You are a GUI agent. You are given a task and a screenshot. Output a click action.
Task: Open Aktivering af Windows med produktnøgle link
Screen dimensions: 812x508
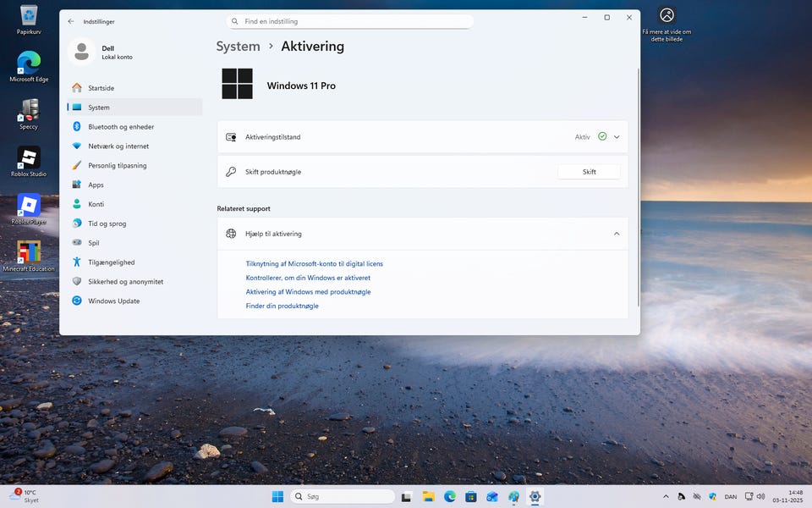pyautogui.click(x=308, y=292)
